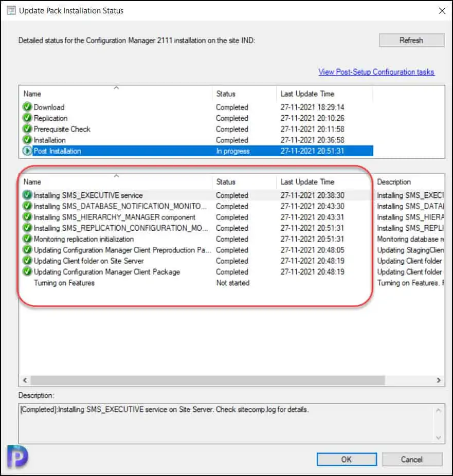Select the Post Installation row

(x=197, y=151)
